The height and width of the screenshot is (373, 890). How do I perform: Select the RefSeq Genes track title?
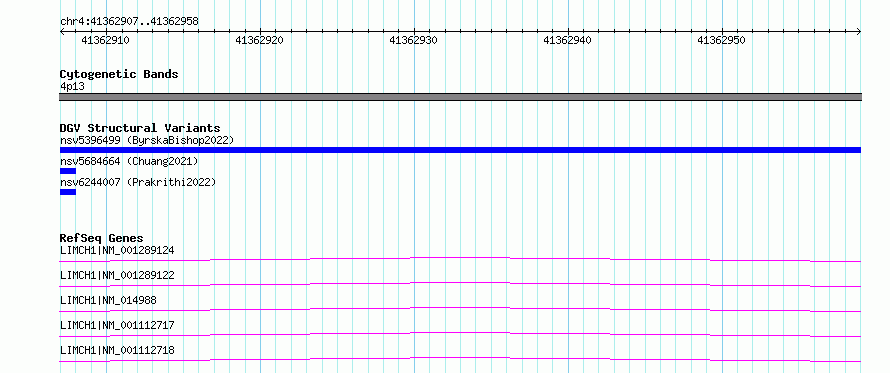click(102, 238)
